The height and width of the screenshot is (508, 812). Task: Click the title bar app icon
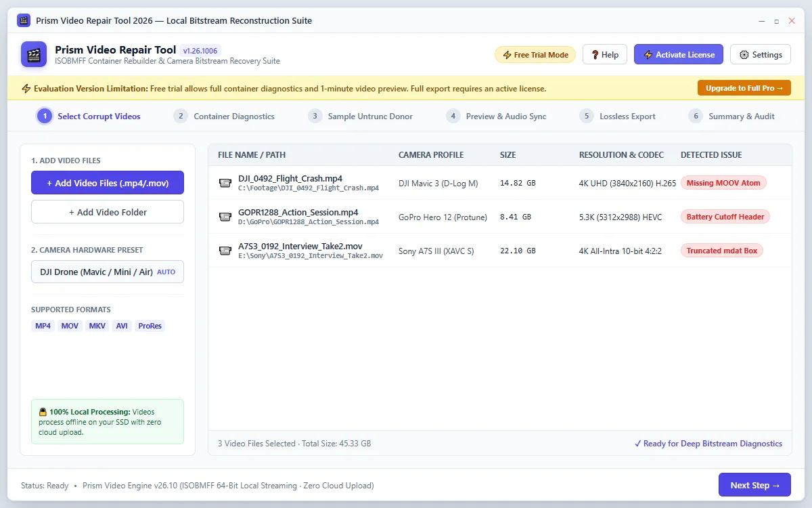[24, 20]
